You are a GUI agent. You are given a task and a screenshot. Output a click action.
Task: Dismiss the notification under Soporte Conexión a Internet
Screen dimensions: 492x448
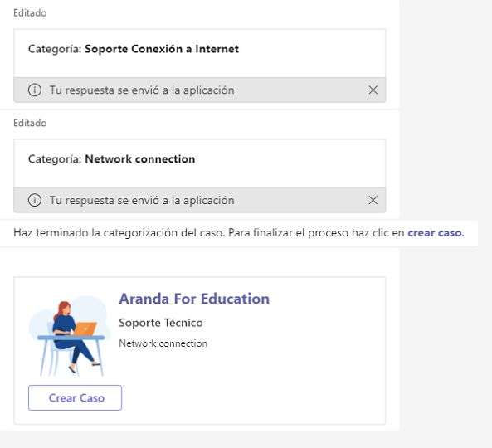coord(373,90)
